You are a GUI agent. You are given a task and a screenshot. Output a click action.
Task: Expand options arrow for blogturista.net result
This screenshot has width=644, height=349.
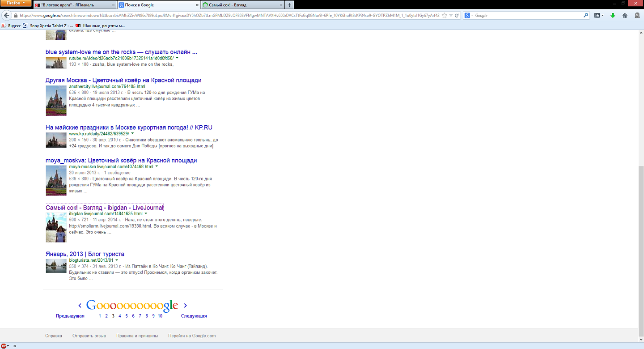[117, 260]
